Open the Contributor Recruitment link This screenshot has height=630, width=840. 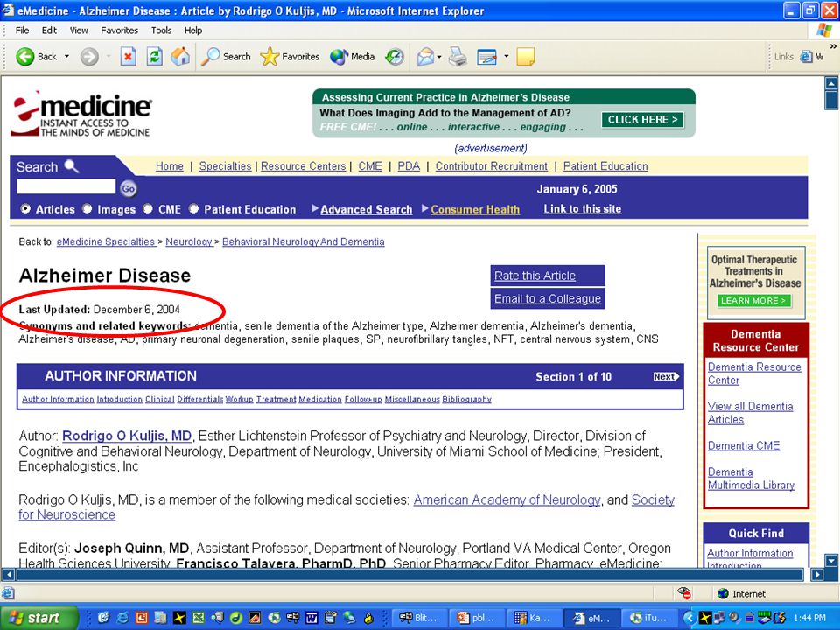pos(491,166)
